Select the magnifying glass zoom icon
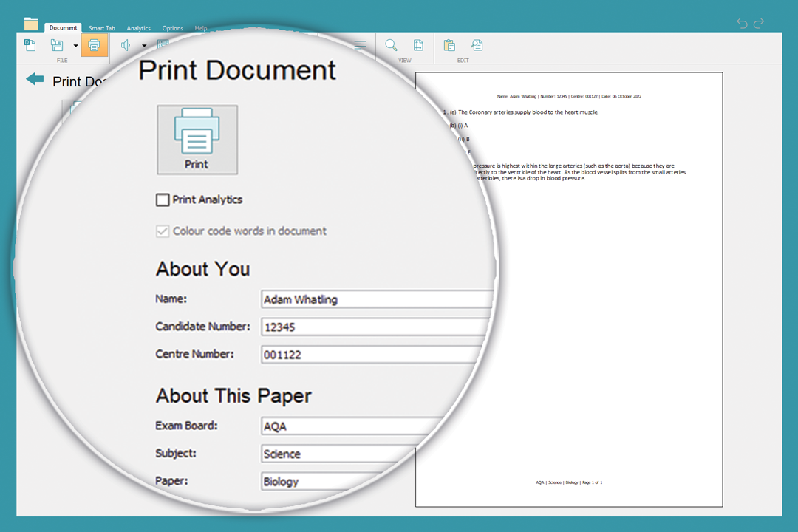 392,46
